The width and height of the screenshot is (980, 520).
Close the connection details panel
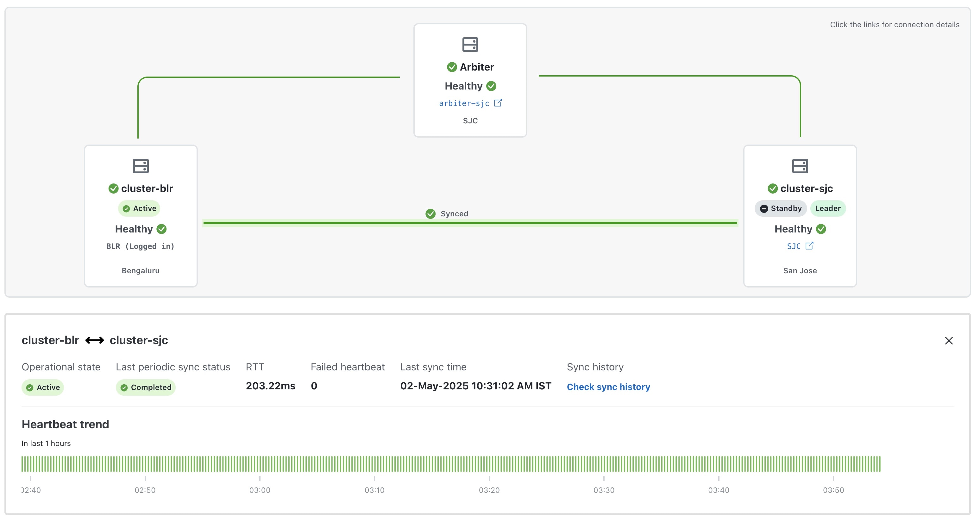[x=949, y=341]
